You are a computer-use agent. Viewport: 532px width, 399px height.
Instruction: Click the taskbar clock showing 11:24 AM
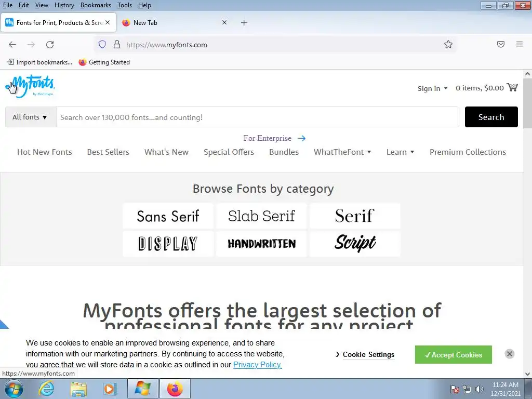click(506, 385)
